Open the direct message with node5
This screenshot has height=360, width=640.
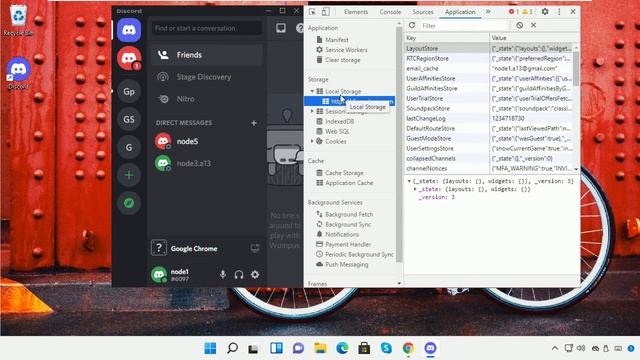point(207,141)
